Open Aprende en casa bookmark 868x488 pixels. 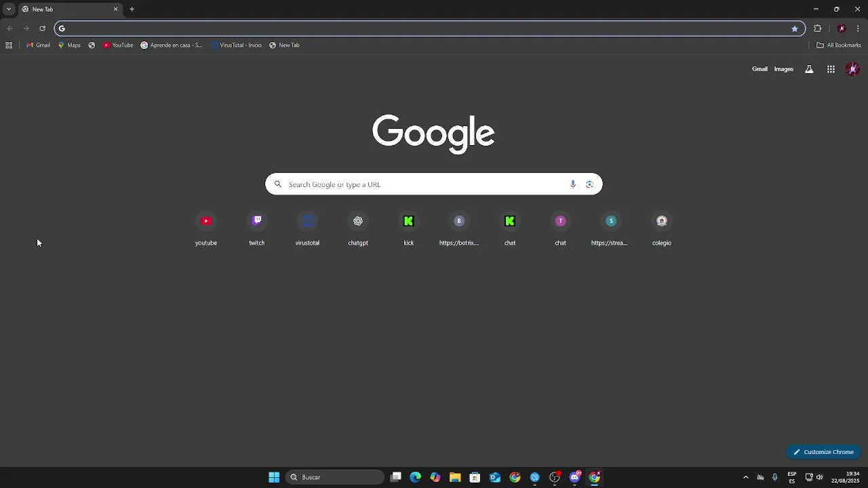(x=172, y=45)
